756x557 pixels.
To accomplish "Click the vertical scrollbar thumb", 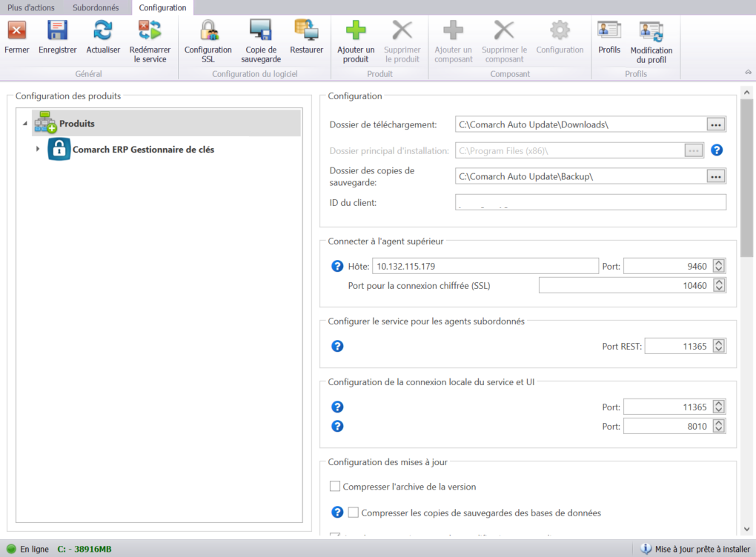I will (x=746, y=179).
